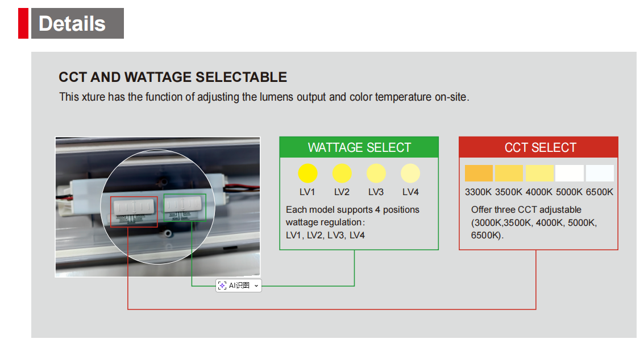Image resolution: width=644 pixels, height=347 pixels.
Task: Click the red-outlined switch in photo
Action: [x=134, y=210]
